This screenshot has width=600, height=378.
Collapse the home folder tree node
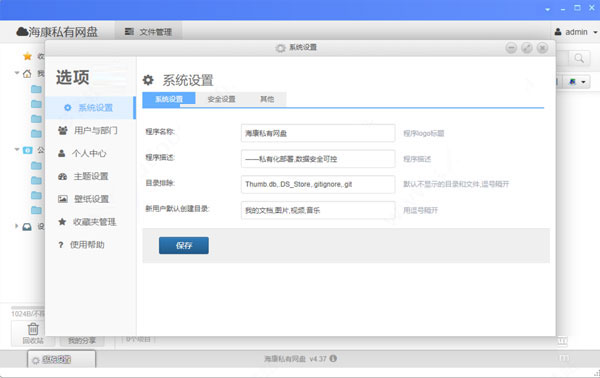(x=17, y=73)
